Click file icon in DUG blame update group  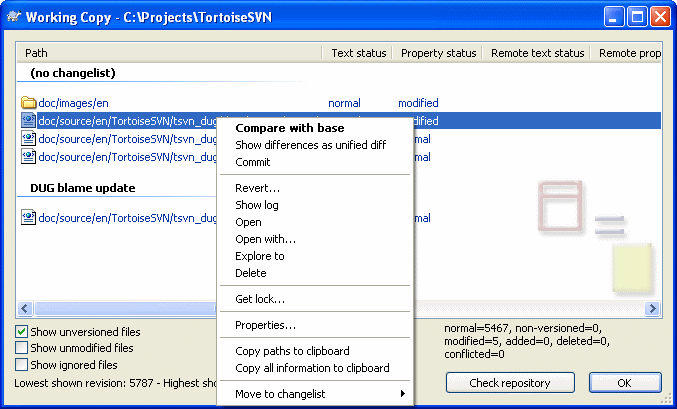click(x=28, y=217)
